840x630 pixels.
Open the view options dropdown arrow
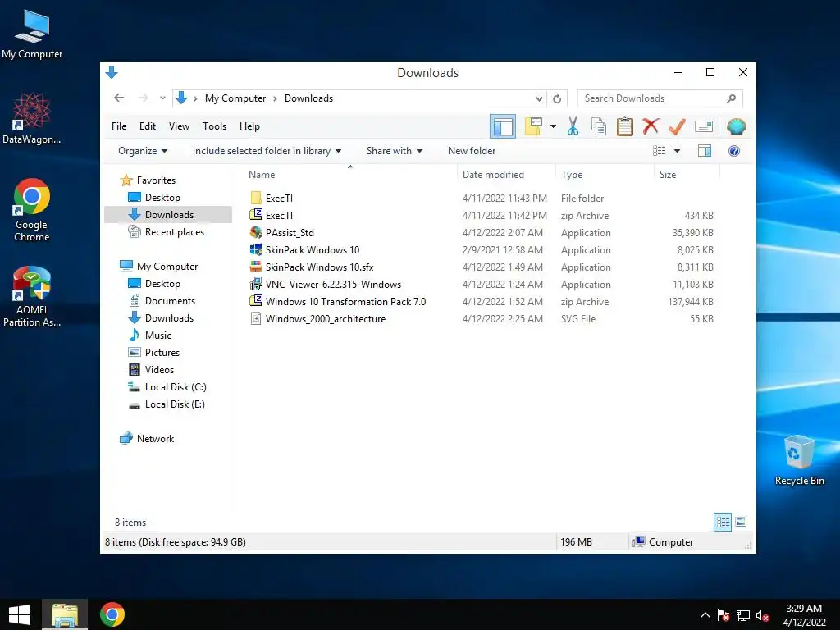tap(677, 151)
